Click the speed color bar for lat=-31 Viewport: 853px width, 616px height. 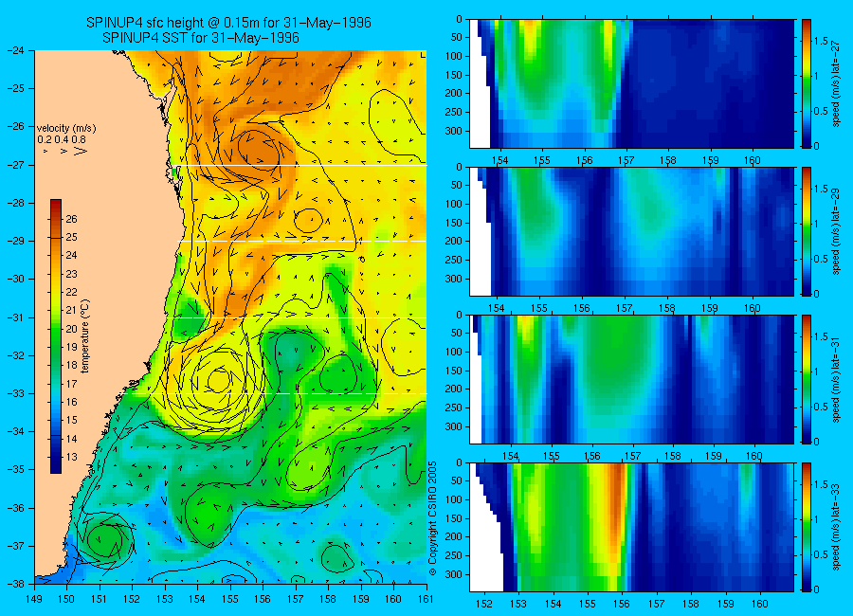[807, 379]
